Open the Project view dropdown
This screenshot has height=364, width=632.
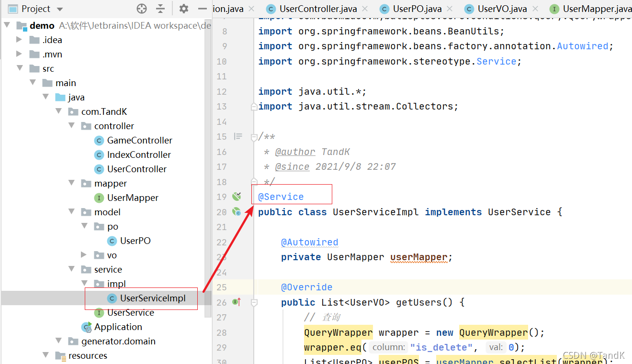(60, 9)
